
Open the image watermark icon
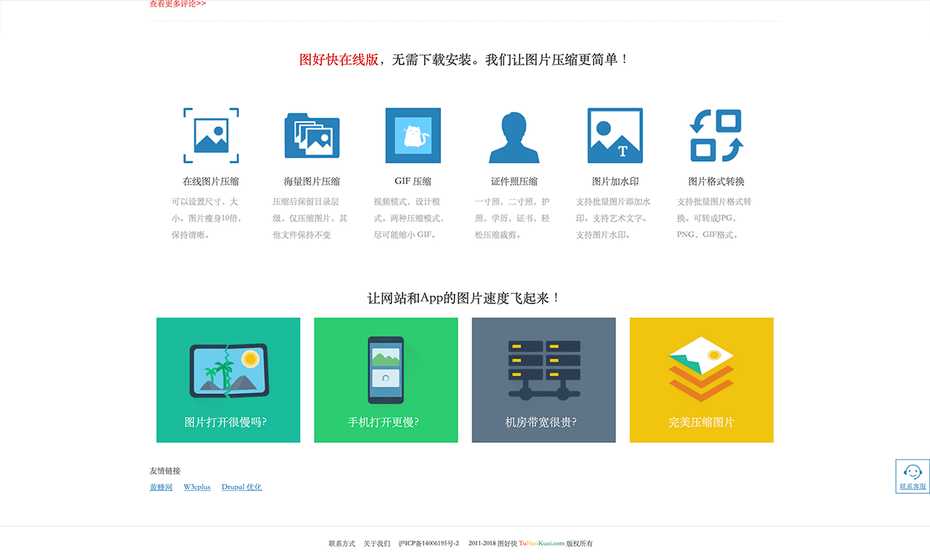(x=615, y=136)
